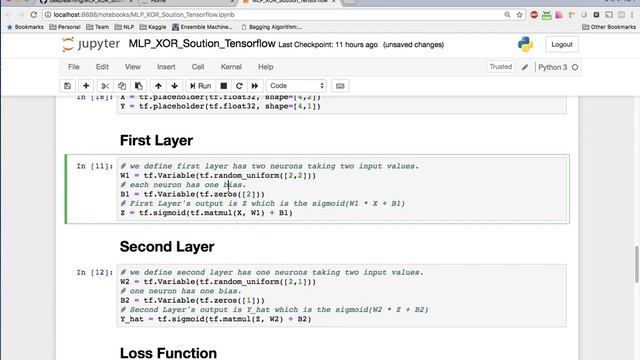
Task: Open the Other Bookmarks folder
Action: (609, 27)
